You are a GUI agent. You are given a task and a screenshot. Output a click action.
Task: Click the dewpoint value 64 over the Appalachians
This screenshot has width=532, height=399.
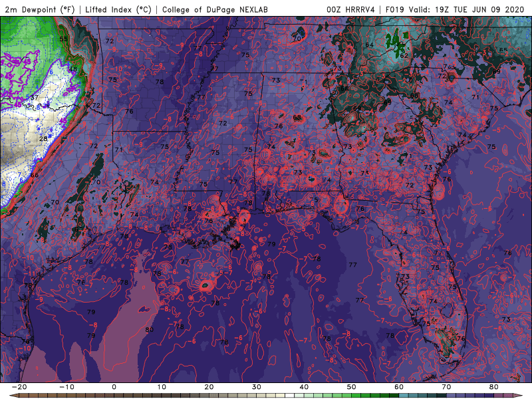pos(370,45)
